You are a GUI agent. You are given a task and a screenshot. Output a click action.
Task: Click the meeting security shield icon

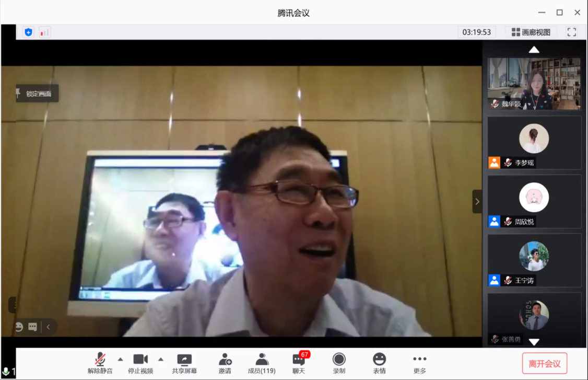click(29, 32)
